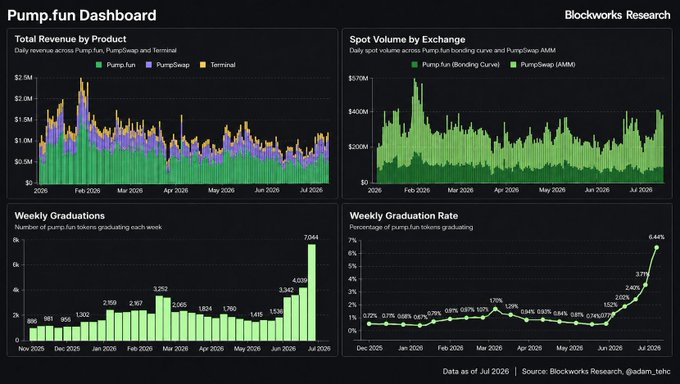The image size is (680, 384).
Task: Click the 886 bar label
Action: [32, 321]
